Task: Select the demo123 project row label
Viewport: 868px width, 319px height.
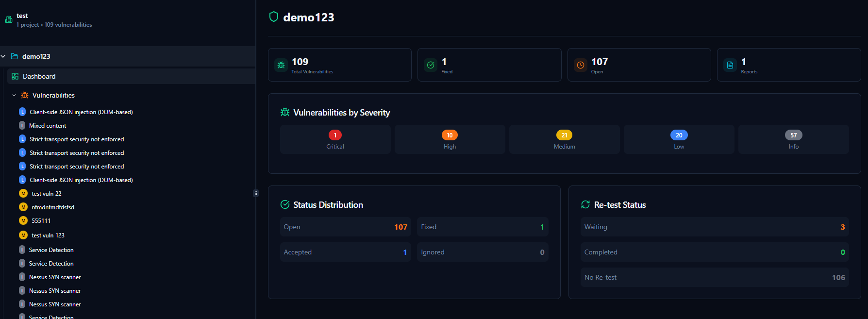Action: (36, 56)
